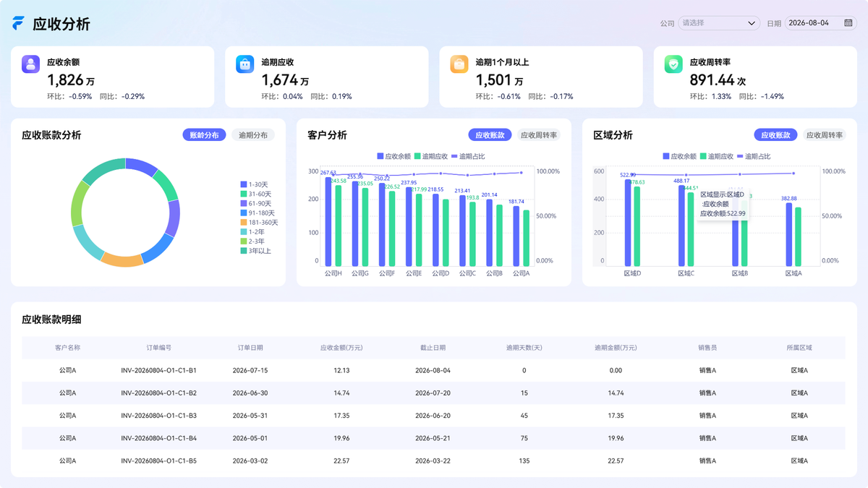The image size is (868, 488).
Task: Click the 订单编号 column header
Action: [x=158, y=348]
